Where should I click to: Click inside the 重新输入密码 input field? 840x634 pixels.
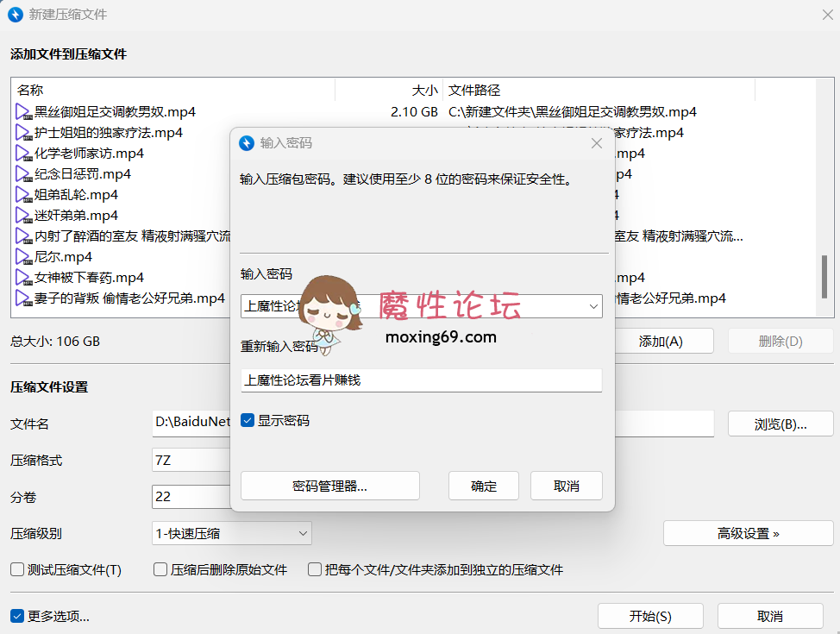tap(421, 380)
